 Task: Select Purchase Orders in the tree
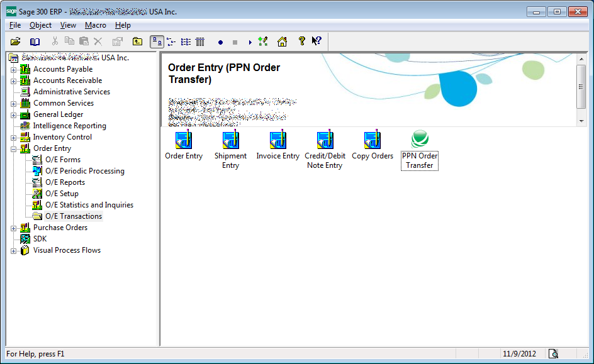pos(60,228)
